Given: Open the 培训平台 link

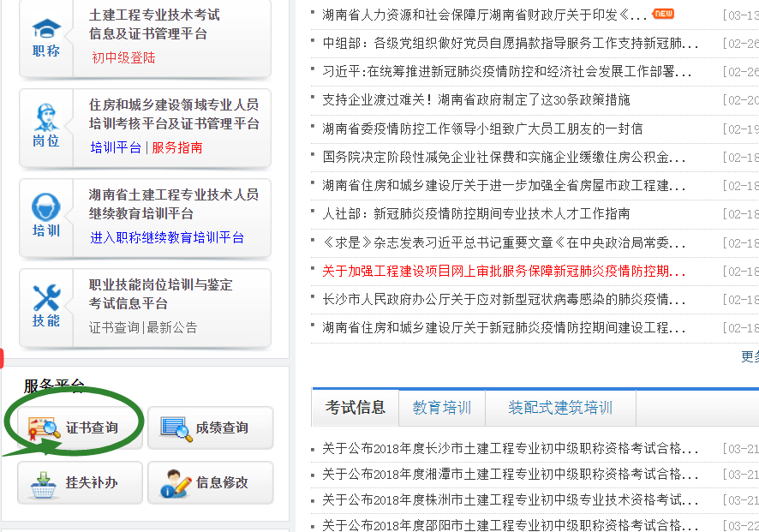Looking at the screenshot, I should 116,147.
